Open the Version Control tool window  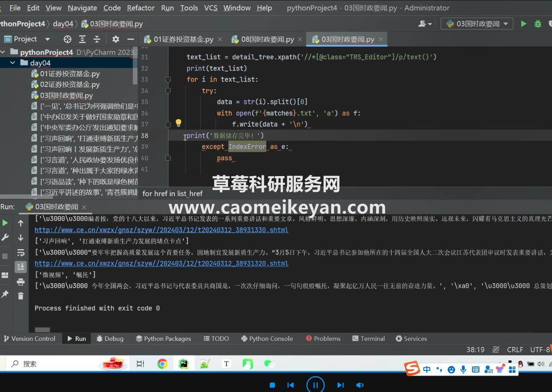tap(30, 338)
